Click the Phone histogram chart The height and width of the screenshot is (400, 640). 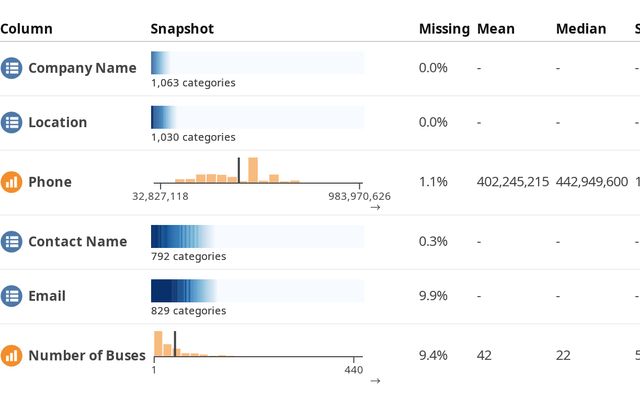[257, 170]
